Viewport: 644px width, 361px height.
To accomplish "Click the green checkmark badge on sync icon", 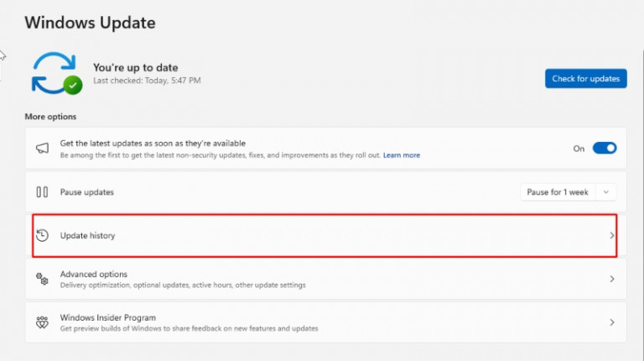I will [x=74, y=85].
